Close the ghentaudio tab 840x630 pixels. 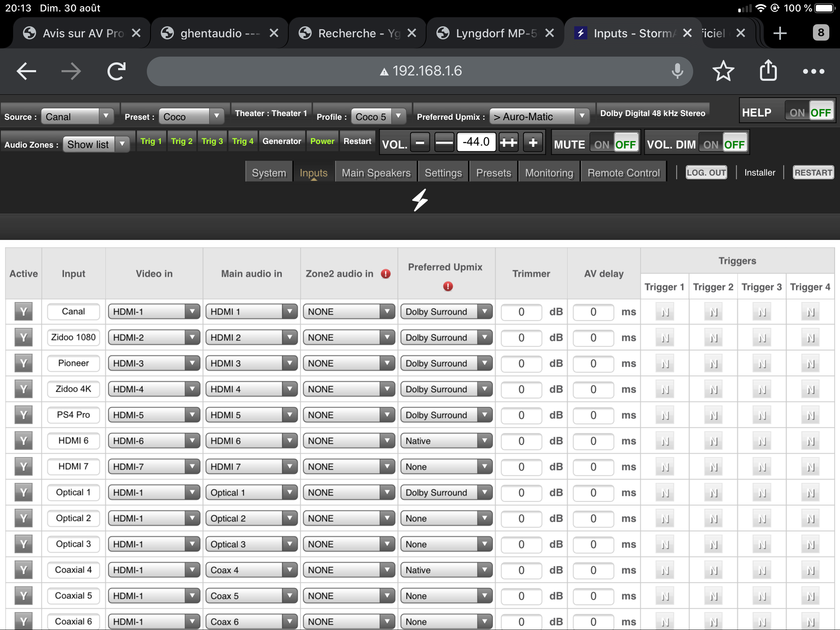click(274, 33)
